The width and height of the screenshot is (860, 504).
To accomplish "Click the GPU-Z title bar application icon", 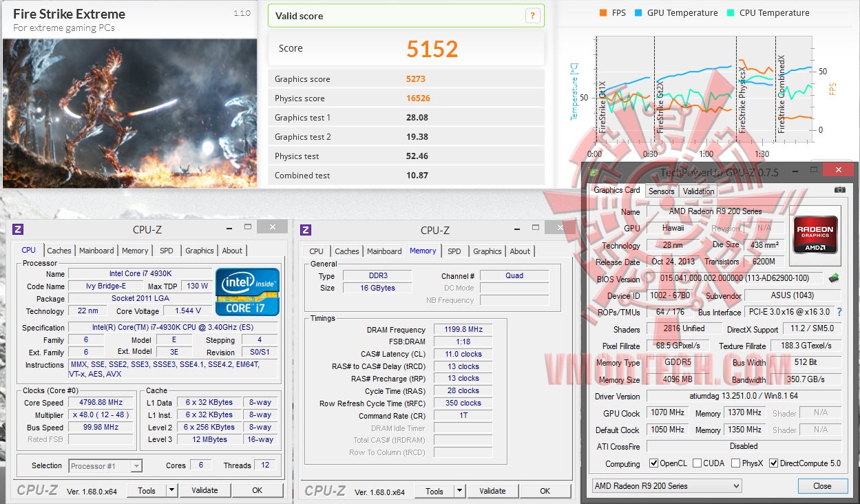I will (594, 172).
